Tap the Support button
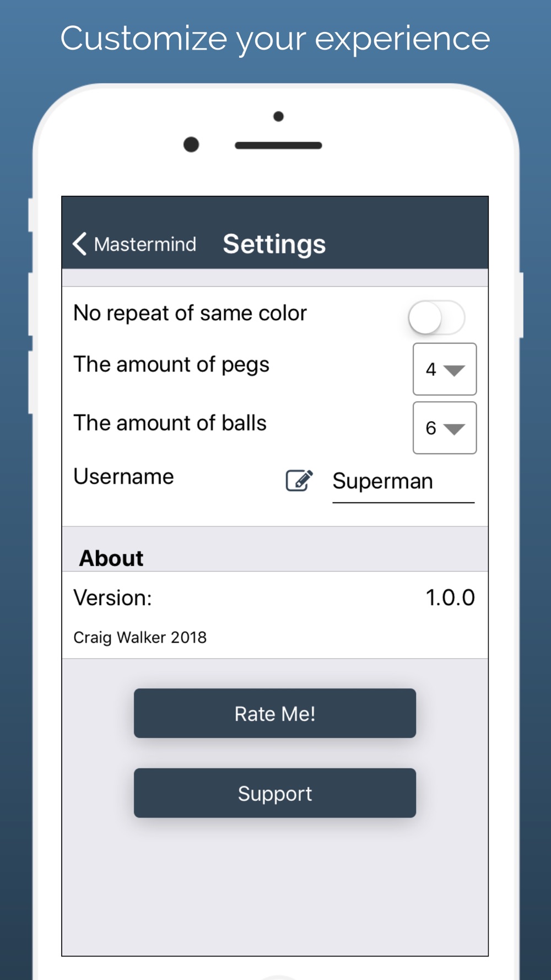551x980 pixels. coord(275,793)
